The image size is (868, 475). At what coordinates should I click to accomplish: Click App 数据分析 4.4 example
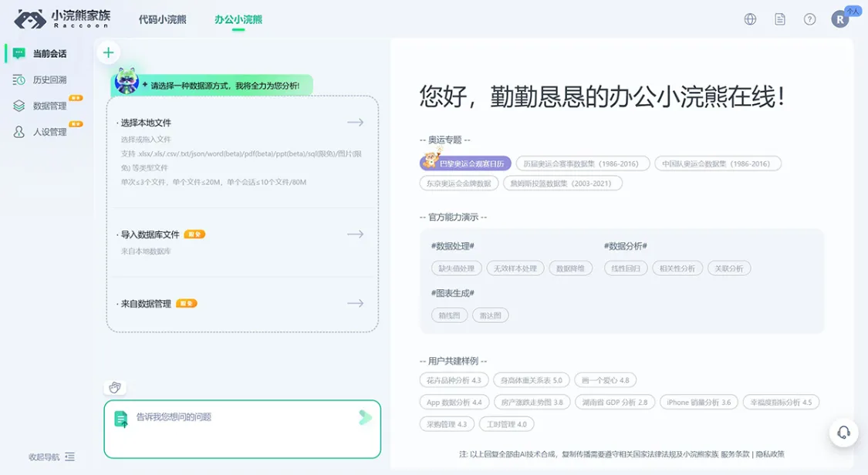pyautogui.click(x=454, y=402)
